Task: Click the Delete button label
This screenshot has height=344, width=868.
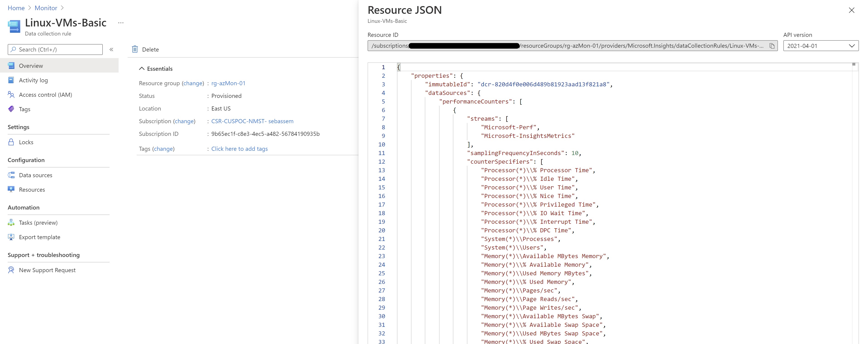Action: (150, 49)
